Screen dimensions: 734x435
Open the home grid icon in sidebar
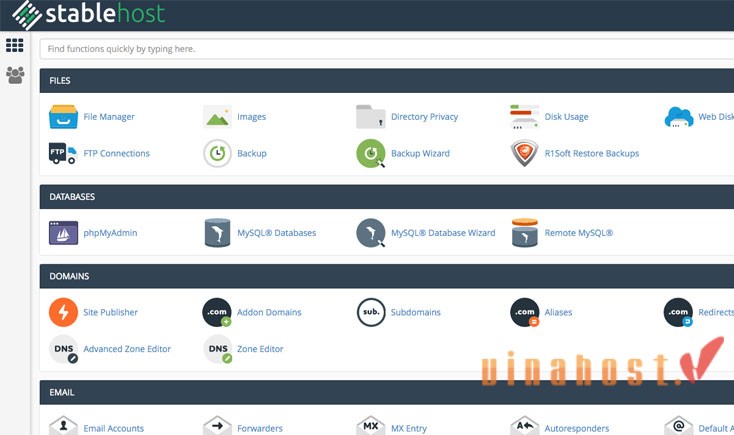[x=15, y=45]
